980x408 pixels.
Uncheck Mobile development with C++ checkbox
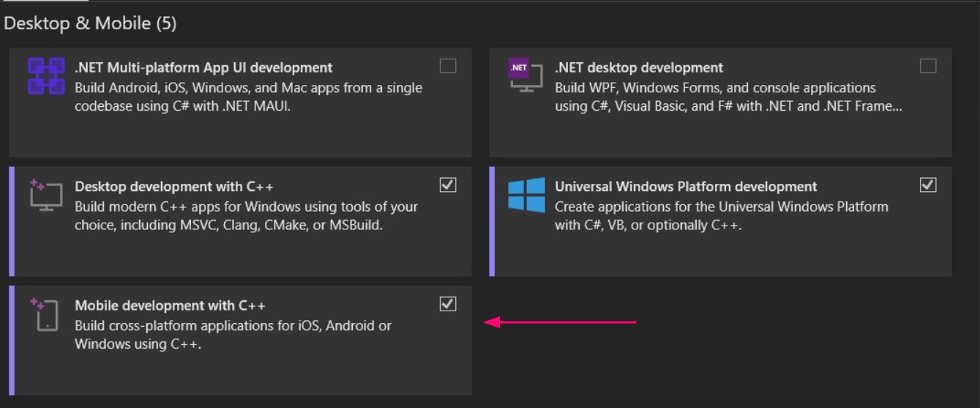[x=448, y=304]
